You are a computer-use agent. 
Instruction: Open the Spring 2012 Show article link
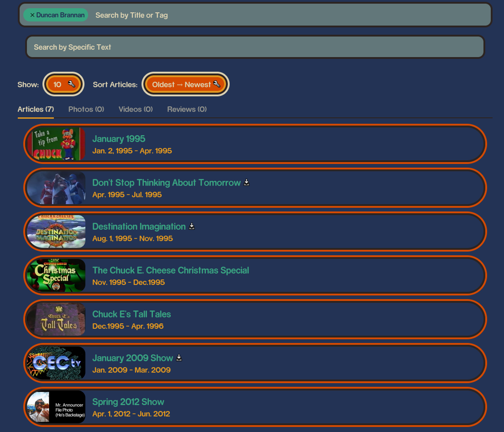coord(128,402)
